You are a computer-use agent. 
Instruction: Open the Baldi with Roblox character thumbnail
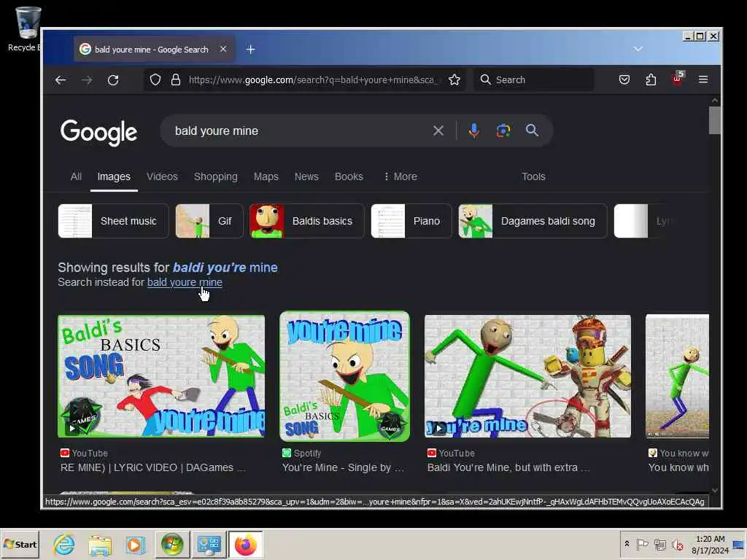click(x=527, y=376)
